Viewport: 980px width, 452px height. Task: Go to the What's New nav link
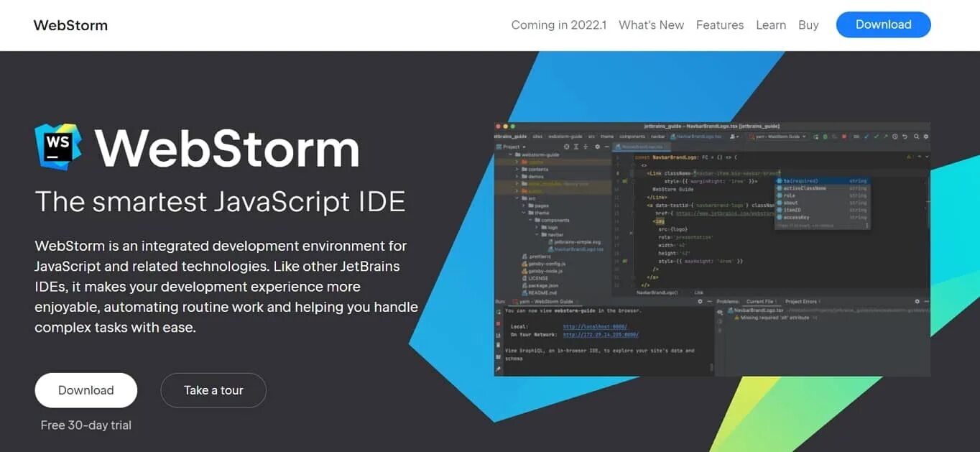651,24
